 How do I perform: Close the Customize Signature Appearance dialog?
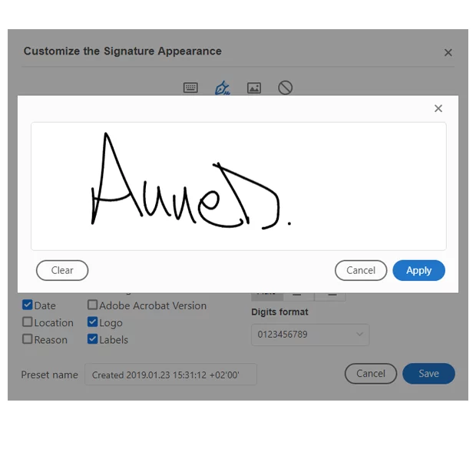448,52
